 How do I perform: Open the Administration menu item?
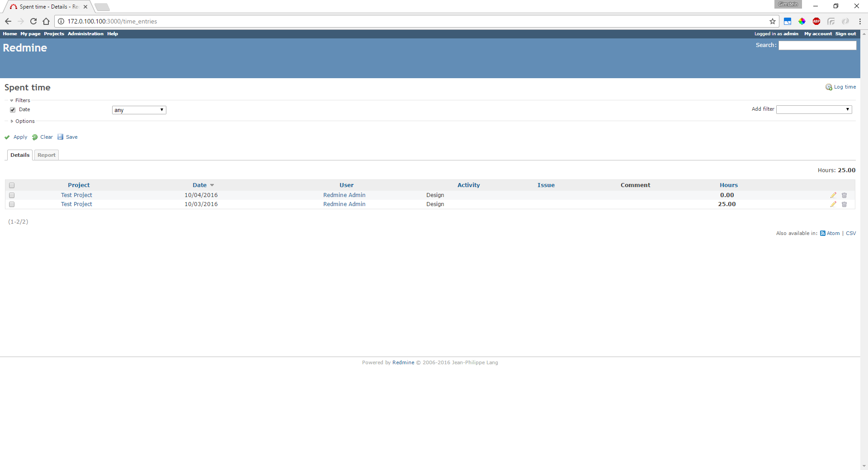point(85,34)
